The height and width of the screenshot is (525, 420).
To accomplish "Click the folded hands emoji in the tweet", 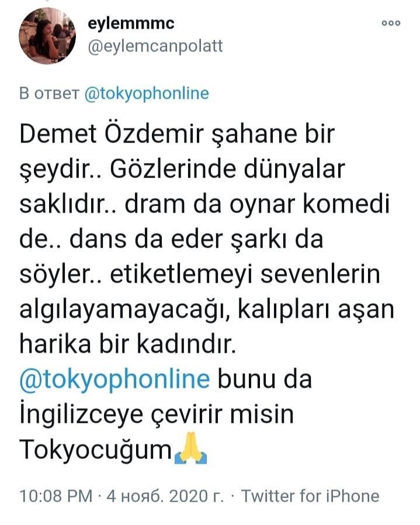I will tap(189, 451).
